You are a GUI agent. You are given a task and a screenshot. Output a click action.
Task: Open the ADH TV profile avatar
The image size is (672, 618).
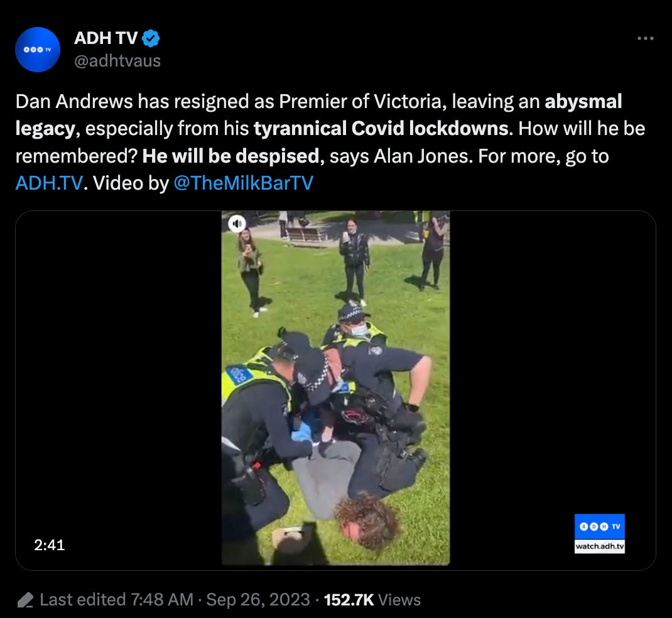tap(38, 50)
